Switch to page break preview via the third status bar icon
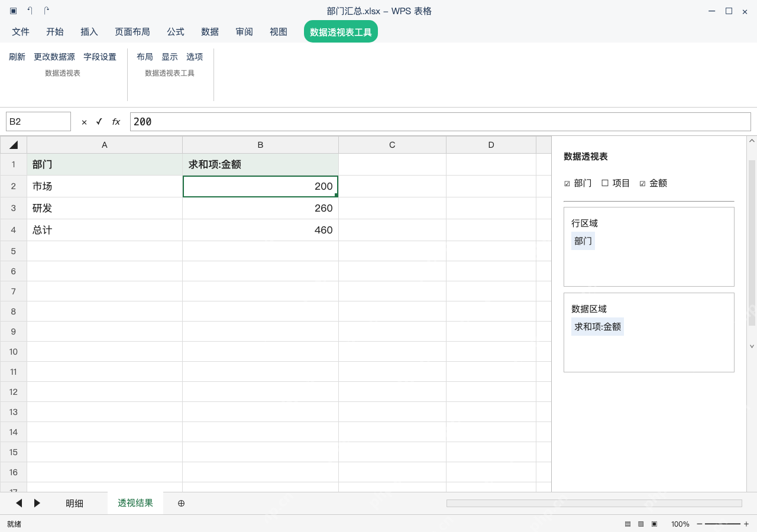Viewport: 757px width, 532px height. (654, 524)
